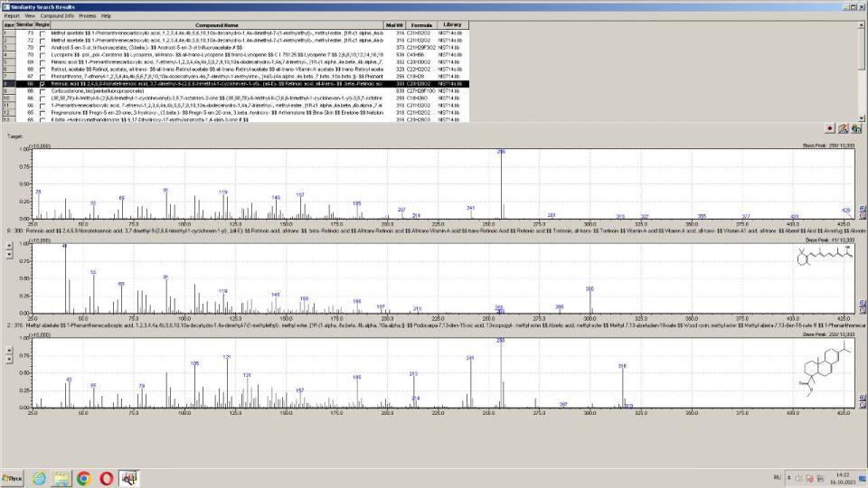
Task: Check the Register box for Retinol acetate row
Action: (x=42, y=70)
